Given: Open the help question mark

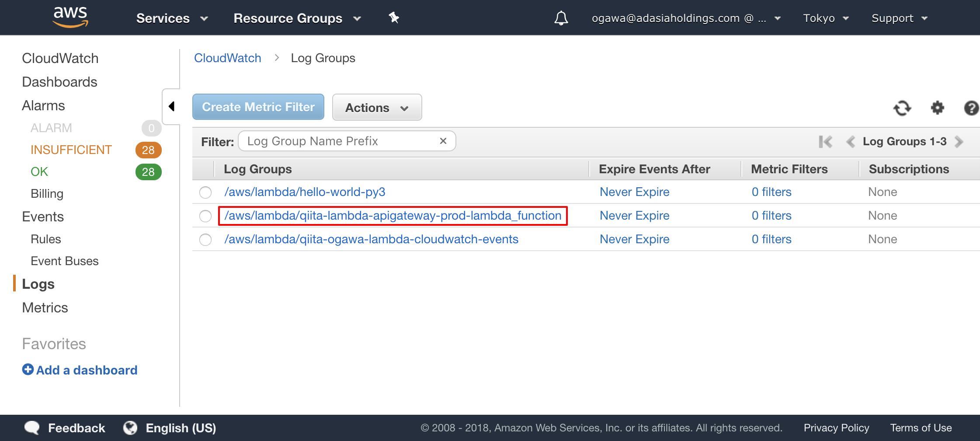Looking at the screenshot, I should tap(971, 108).
